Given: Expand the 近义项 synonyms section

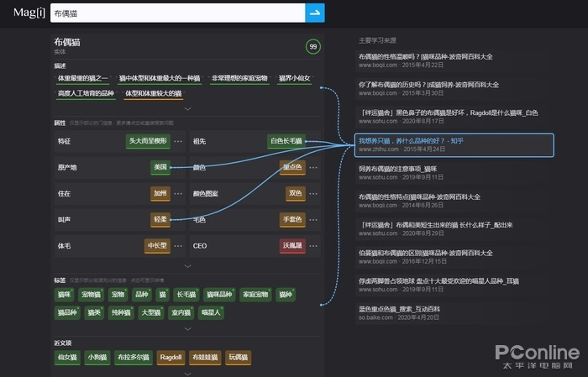Looking at the screenshot, I should click(x=187, y=372).
